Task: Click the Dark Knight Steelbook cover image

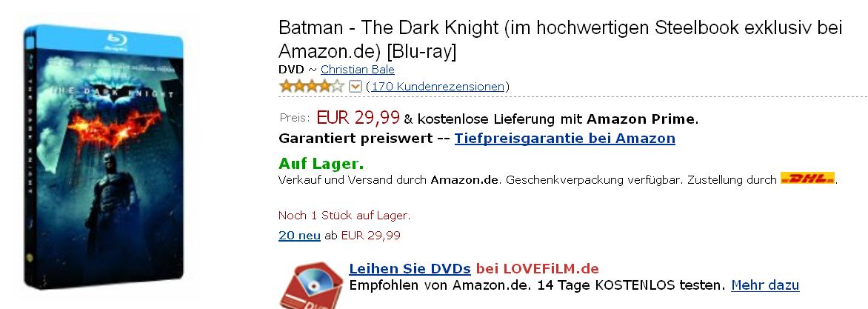Action: coord(104,156)
